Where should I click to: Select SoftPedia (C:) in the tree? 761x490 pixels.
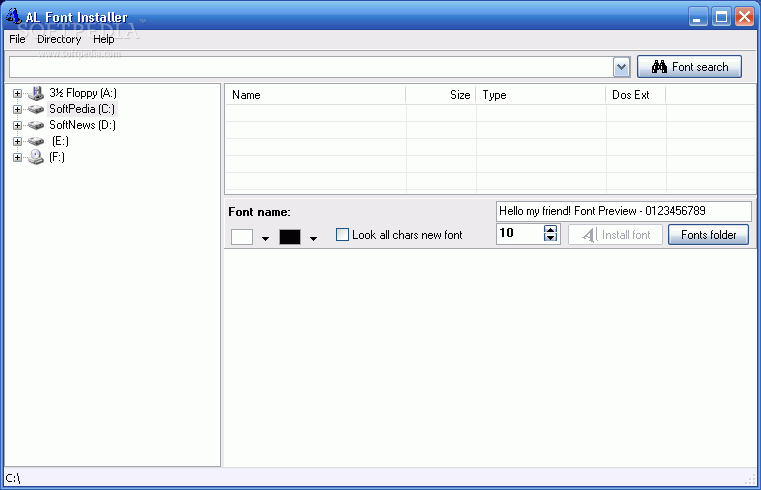point(82,109)
